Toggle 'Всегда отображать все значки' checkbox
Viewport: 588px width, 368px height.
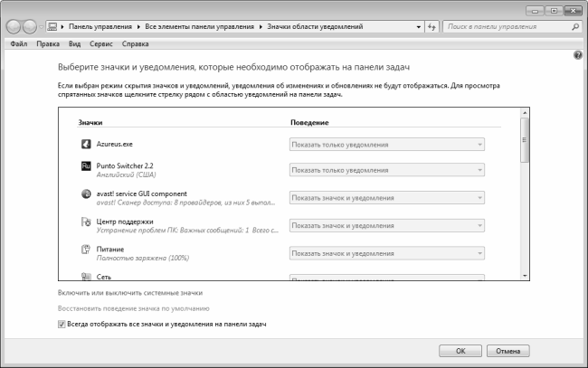click(x=62, y=324)
